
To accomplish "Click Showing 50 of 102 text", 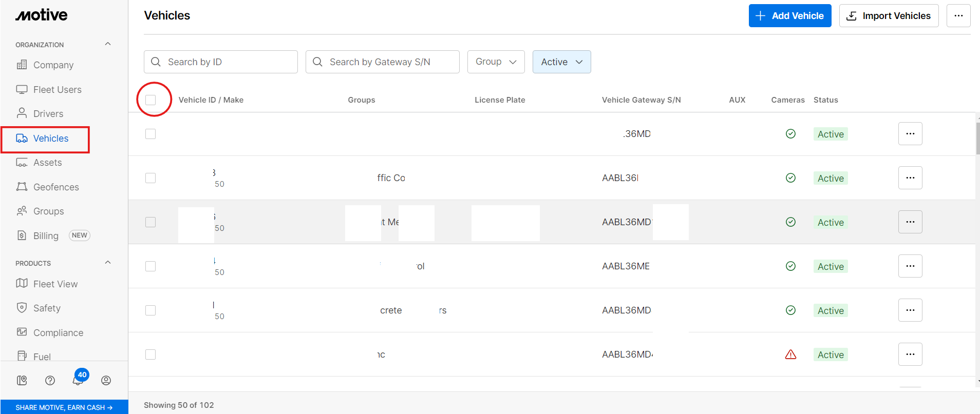I will click(179, 405).
